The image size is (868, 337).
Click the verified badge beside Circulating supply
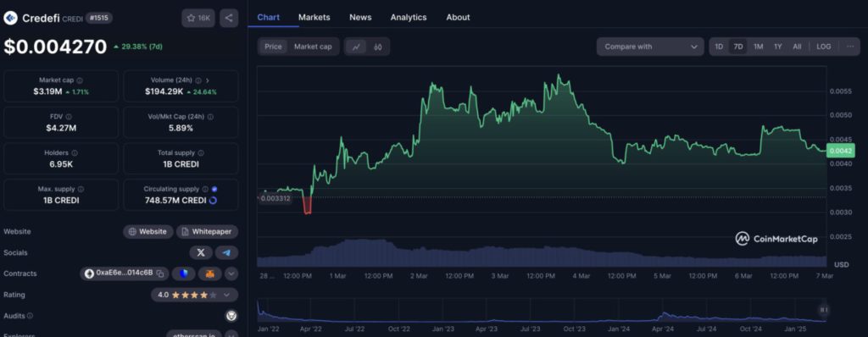[214, 190]
